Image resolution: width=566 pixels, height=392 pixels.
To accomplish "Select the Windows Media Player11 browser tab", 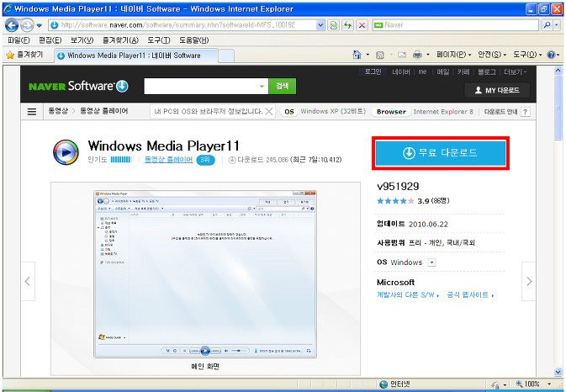I will point(135,56).
